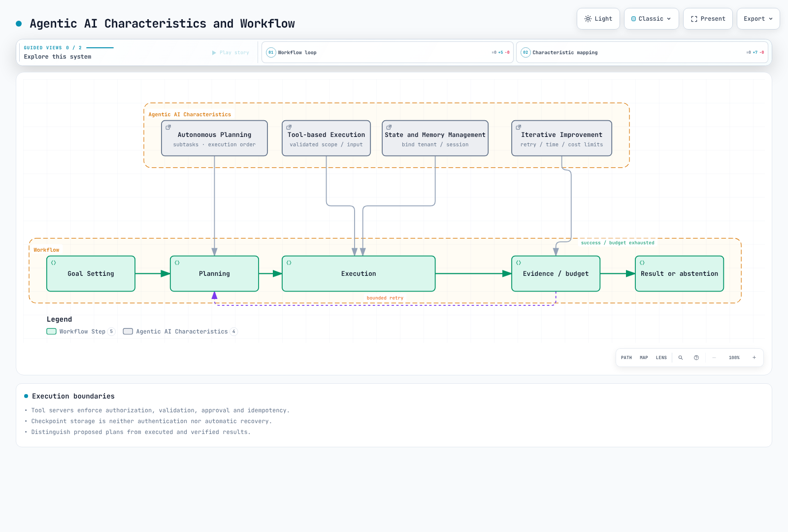Toggle Workflow Step legend filter
Viewport: 788px width, 532px height.
click(x=81, y=332)
